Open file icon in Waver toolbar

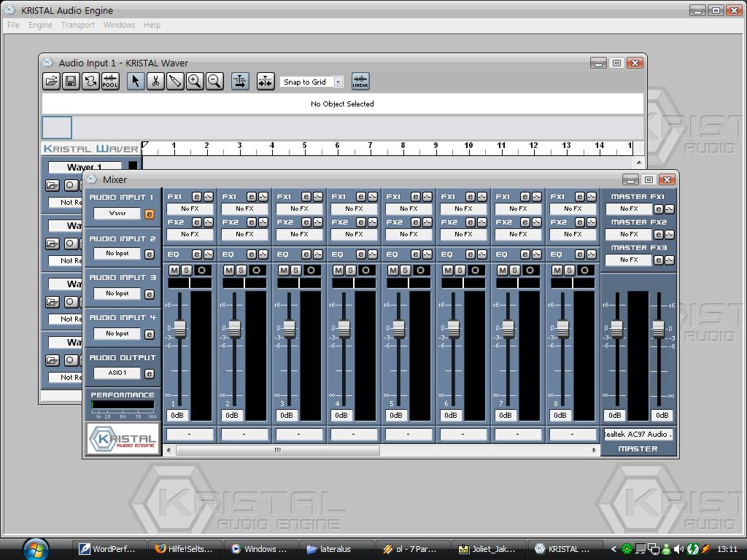(x=52, y=82)
